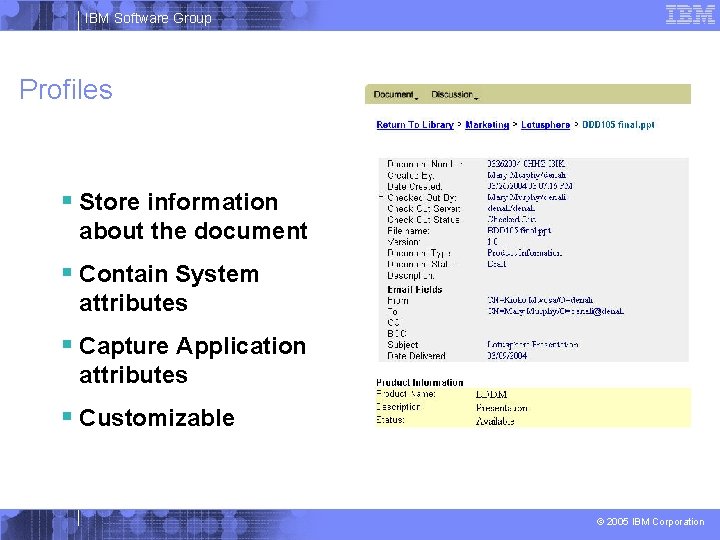Image resolution: width=720 pixels, height=540 pixels.
Task: Click the teal bullet beside Store information
Action: (x=67, y=200)
